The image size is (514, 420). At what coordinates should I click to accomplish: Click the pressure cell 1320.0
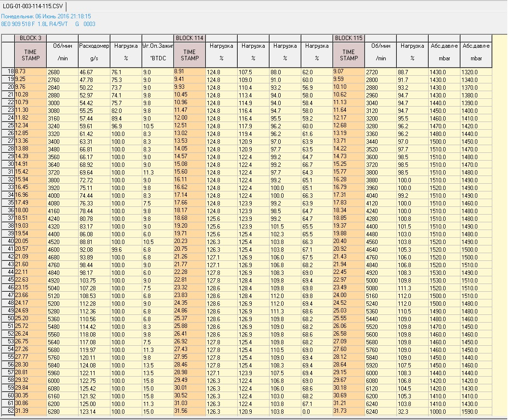476,72
